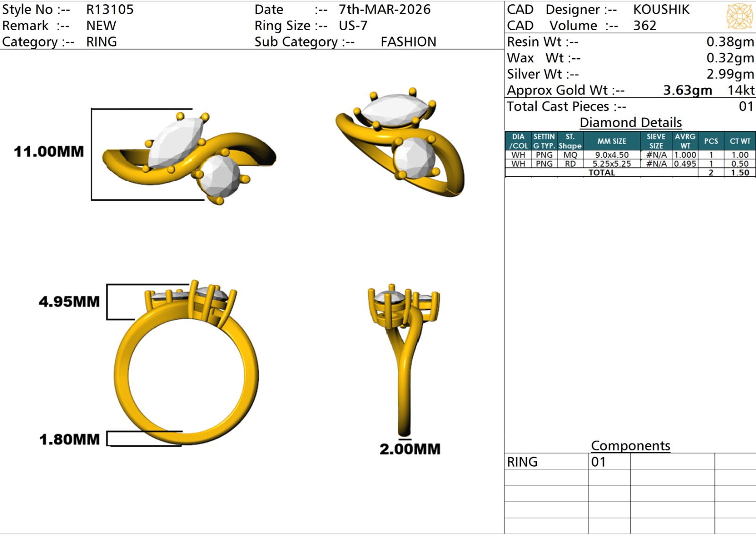Click the gold emblem logo at top right
The image size is (756, 535).
coord(739,16)
